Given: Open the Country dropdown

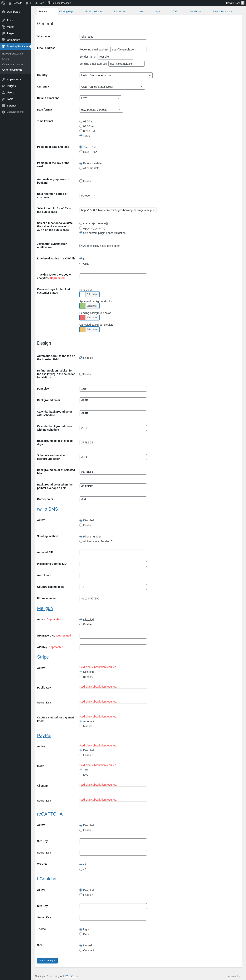Looking at the screenshot, I should [x=116, y=75].
